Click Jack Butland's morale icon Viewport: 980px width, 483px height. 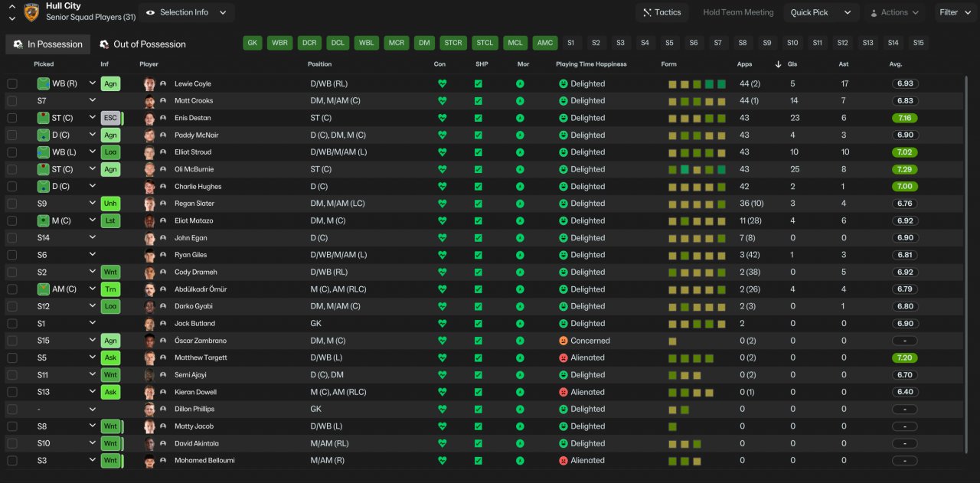520,324
